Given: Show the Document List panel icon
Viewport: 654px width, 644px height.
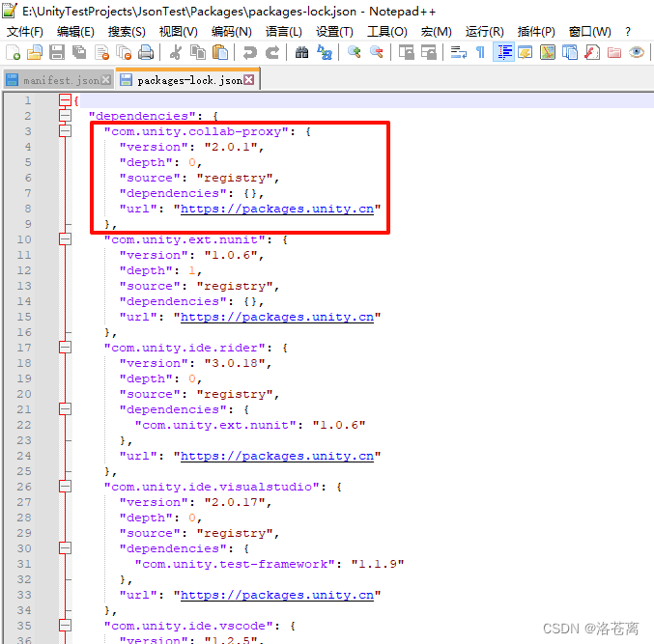Looking at the screenshot, I should click(x=570, y=52).
